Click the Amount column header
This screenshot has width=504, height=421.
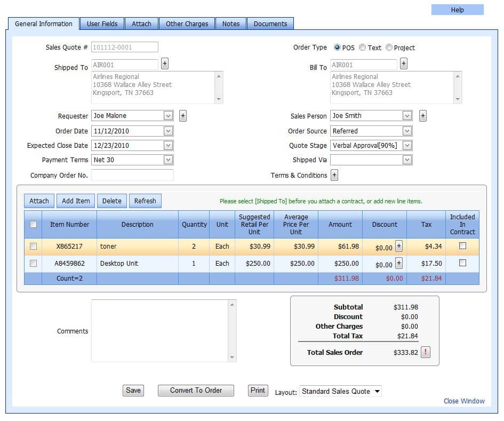tap(340, 225)
